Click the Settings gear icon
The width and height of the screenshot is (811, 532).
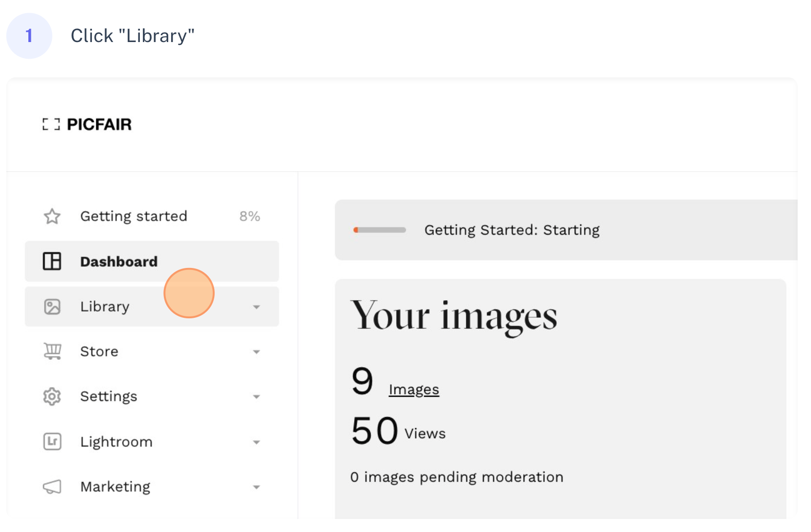click(x=52, y=397)
